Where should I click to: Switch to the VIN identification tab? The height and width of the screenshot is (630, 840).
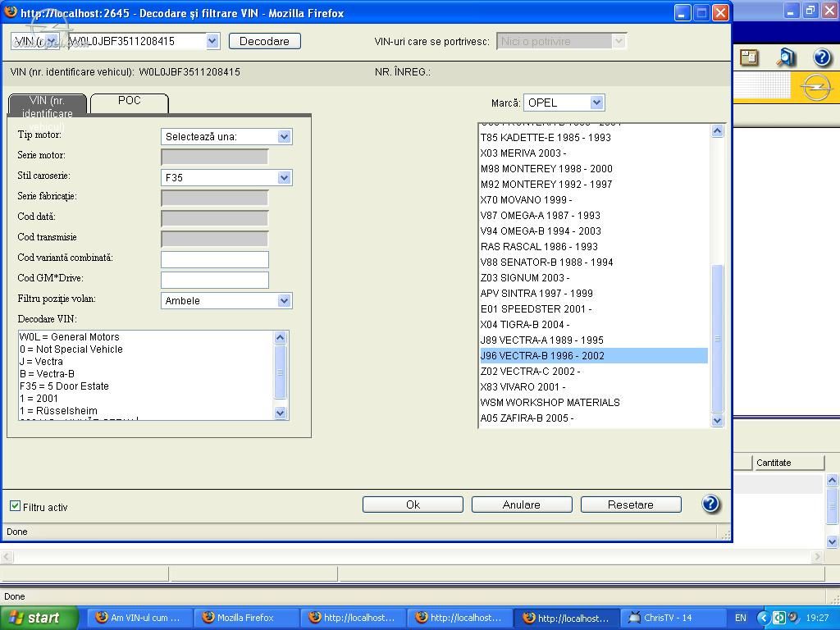[47, 104]
